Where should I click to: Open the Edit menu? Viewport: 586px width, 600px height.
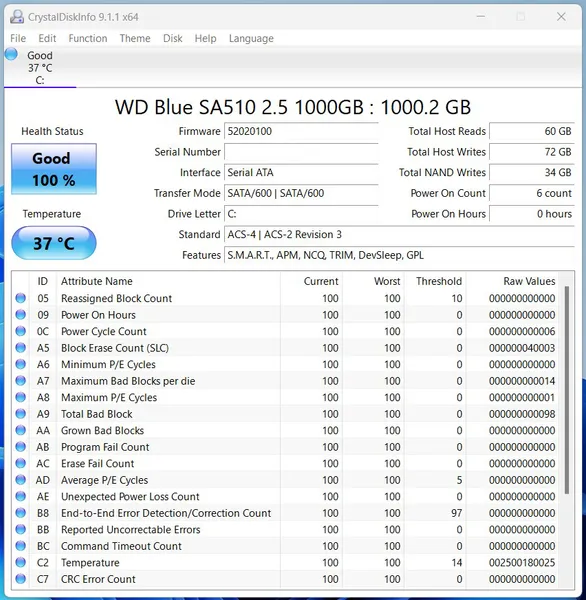pyautogui.click(x=47, y=38)
